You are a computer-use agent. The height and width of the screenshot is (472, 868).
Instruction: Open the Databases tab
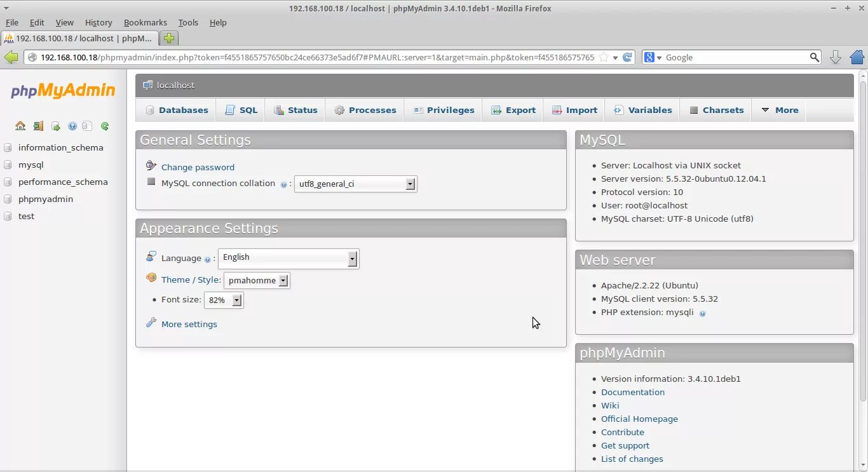(177, 110)
